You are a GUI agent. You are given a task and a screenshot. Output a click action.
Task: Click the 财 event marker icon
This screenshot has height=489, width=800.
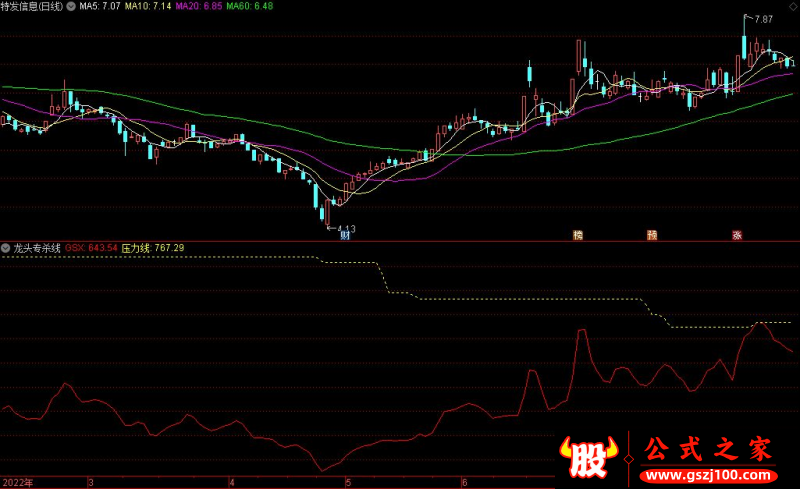345,236
